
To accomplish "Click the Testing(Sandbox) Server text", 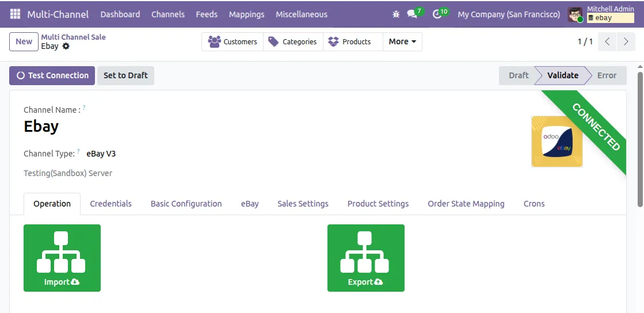I will tap(68, 173).
